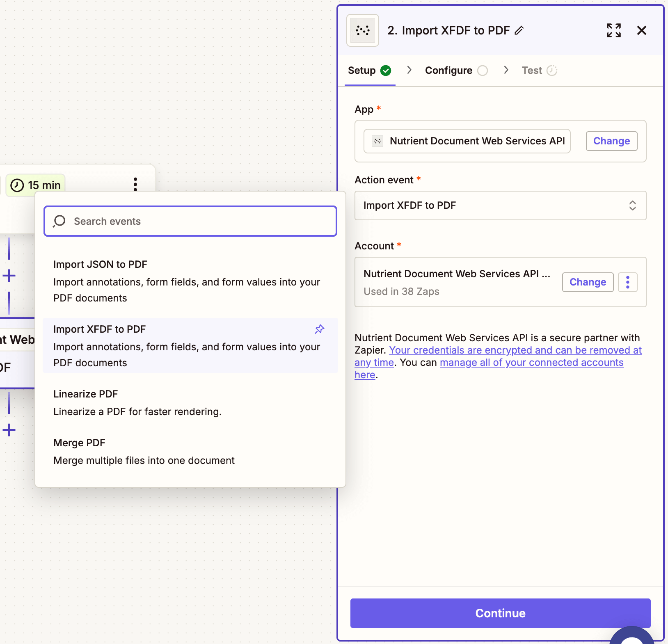
Task: Switch to the Configure tab
Action: (x=448, y=70)
